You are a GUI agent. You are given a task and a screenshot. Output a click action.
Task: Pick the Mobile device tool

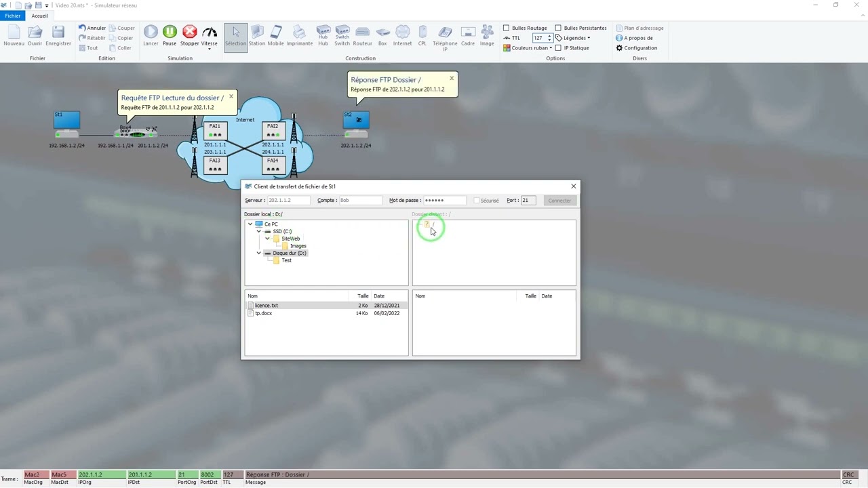(276, 36)
